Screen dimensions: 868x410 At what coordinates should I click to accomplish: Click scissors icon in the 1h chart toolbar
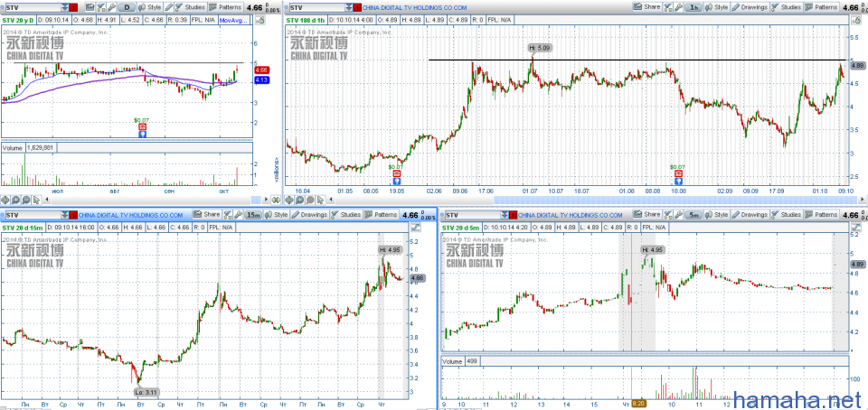[x=667, y=7]
